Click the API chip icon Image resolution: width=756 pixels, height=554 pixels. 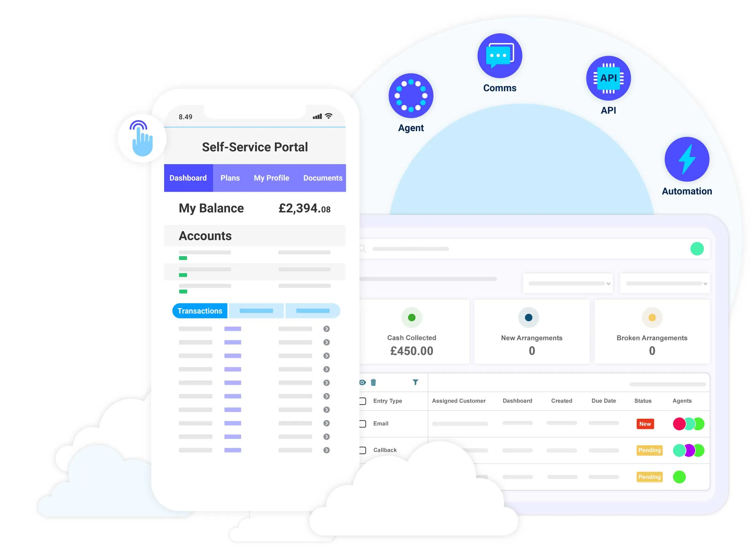tap(608, 78)
